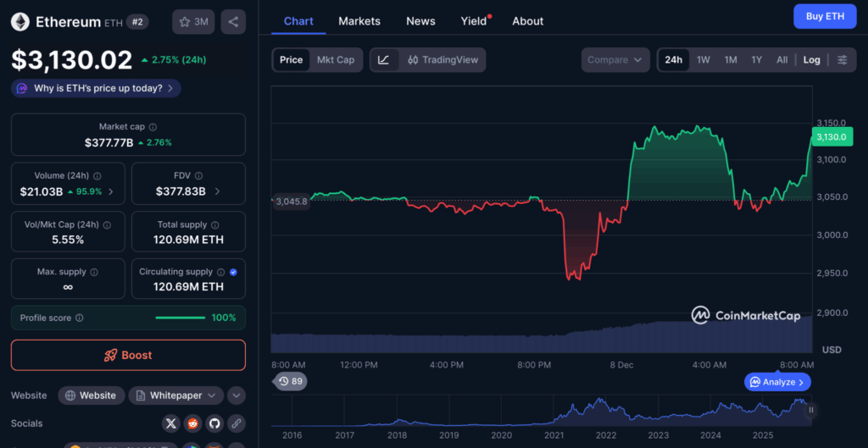Viewport: 868px width, 448px height.
Task: Click the share icon next to watchlist
Action: pos(233,22)
